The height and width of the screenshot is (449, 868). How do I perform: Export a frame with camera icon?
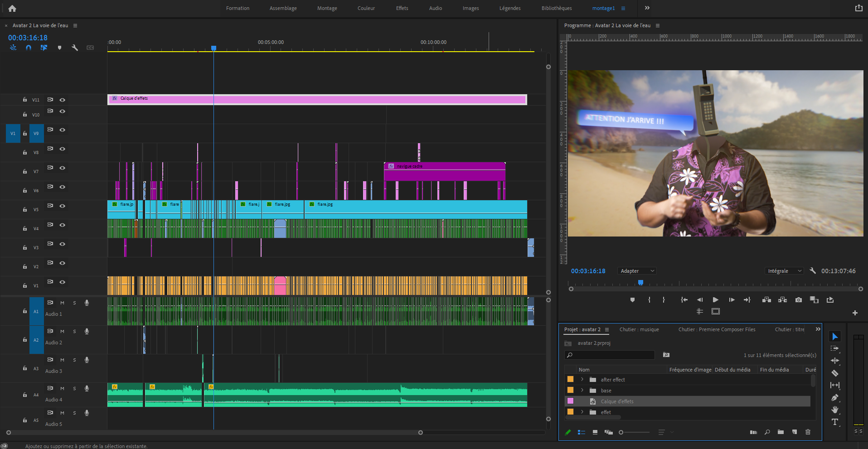799,299
